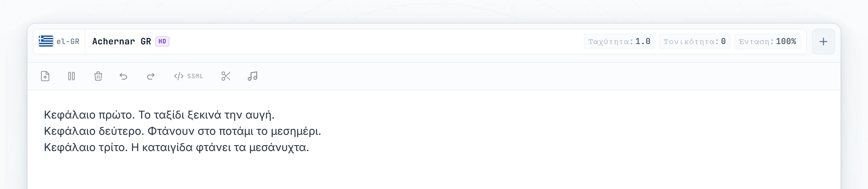
Task: Redo the last edit
Action: [151, 76]
